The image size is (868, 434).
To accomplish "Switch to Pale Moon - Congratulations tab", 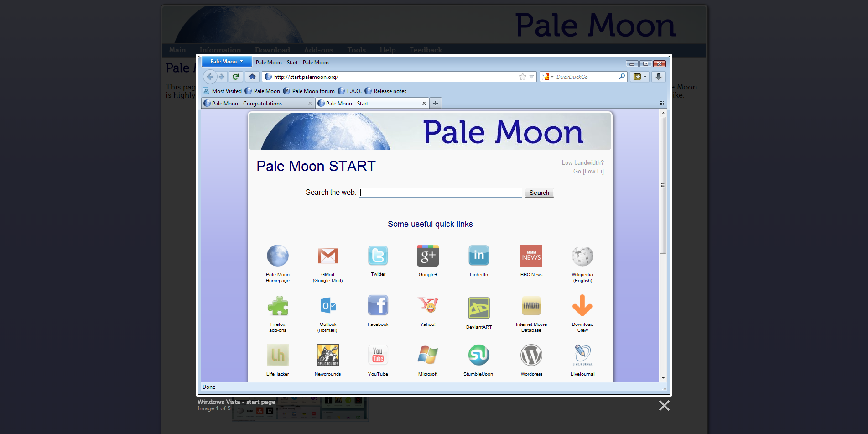I will coord(258,104).
